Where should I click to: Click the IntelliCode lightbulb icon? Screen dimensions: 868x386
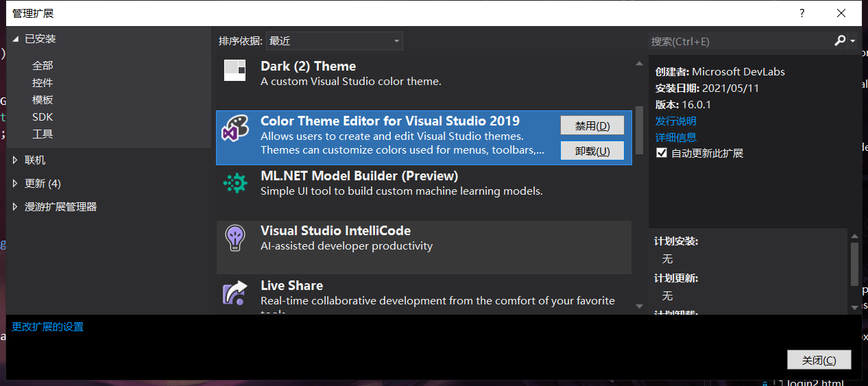[235, 238]
